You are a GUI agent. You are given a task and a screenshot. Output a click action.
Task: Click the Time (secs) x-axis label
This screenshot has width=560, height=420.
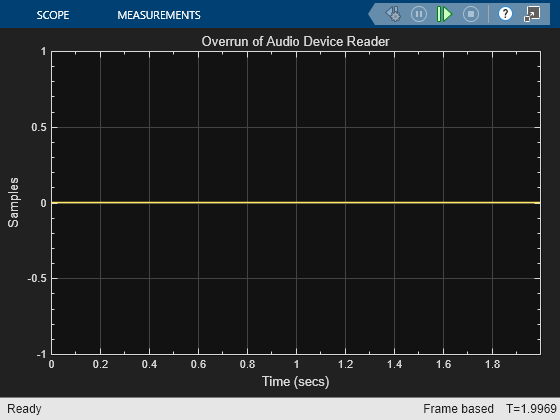295,381
